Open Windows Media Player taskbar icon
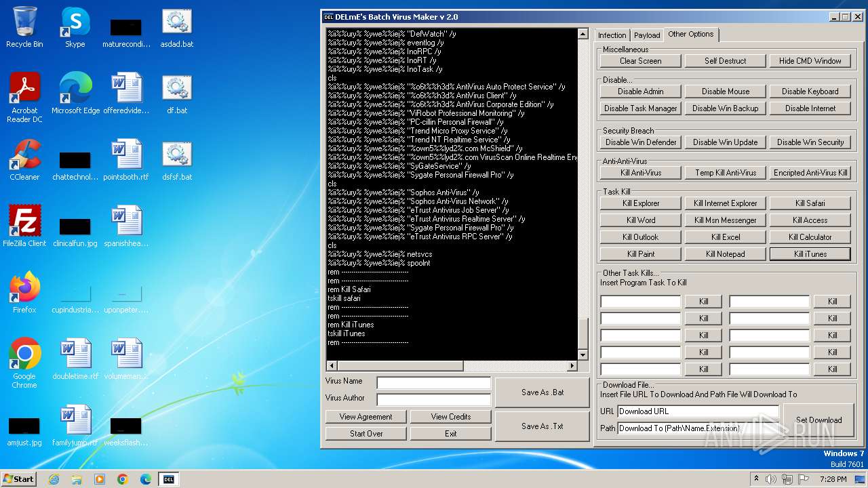 pos(100,479)
